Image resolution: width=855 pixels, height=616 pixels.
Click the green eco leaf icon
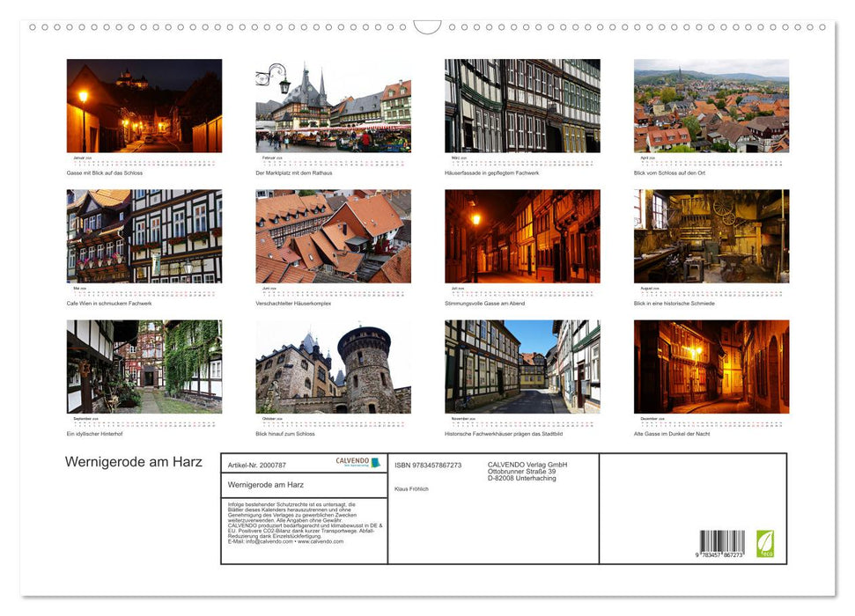pos(767,543)
